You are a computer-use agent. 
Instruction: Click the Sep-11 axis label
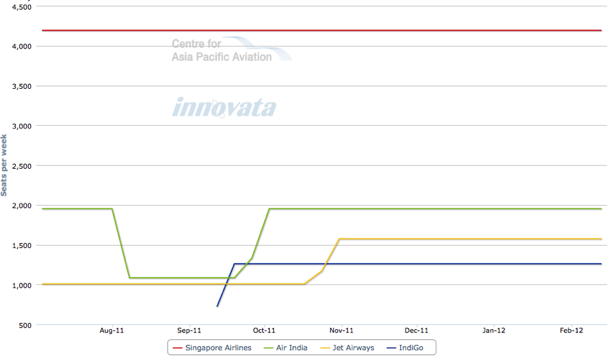click(x=189, y=330)
